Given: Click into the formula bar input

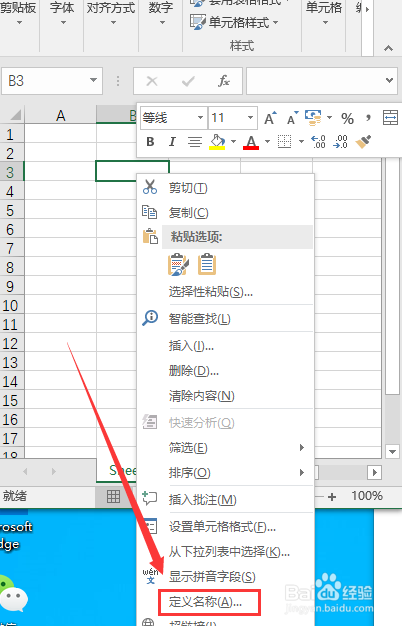Looking at the screenshot, I should [315, 81].
